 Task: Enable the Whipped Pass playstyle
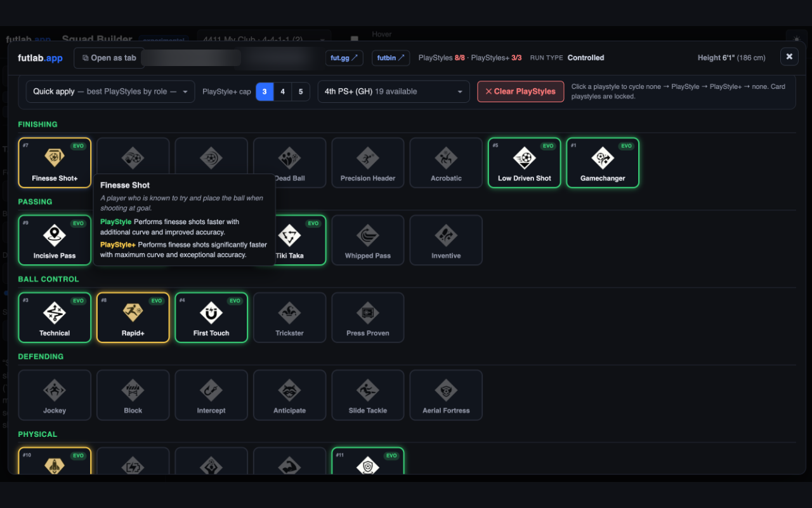pos(368,241)
